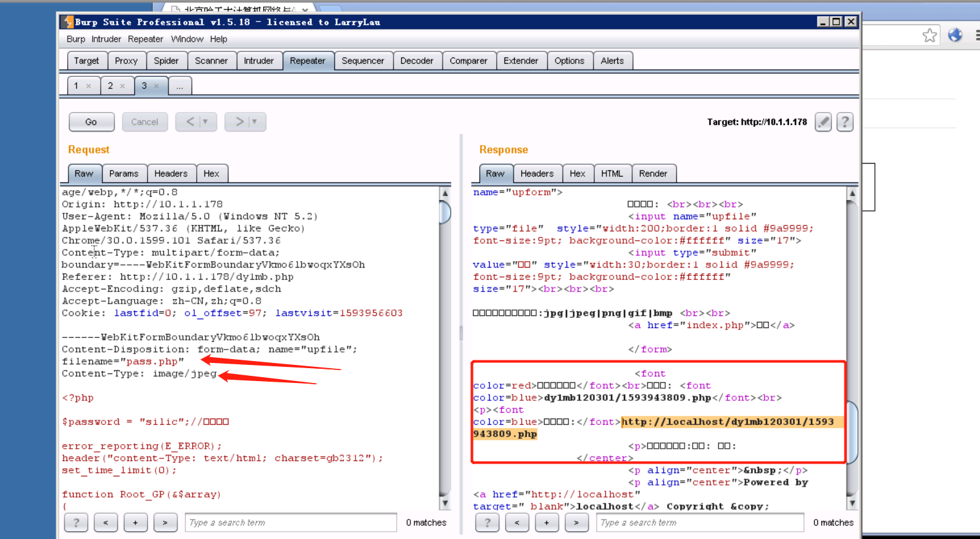Click the globe icon in the browser window
Image resolution: width=980 pixels, height=539 pixels.
click(x=955, y=35)
